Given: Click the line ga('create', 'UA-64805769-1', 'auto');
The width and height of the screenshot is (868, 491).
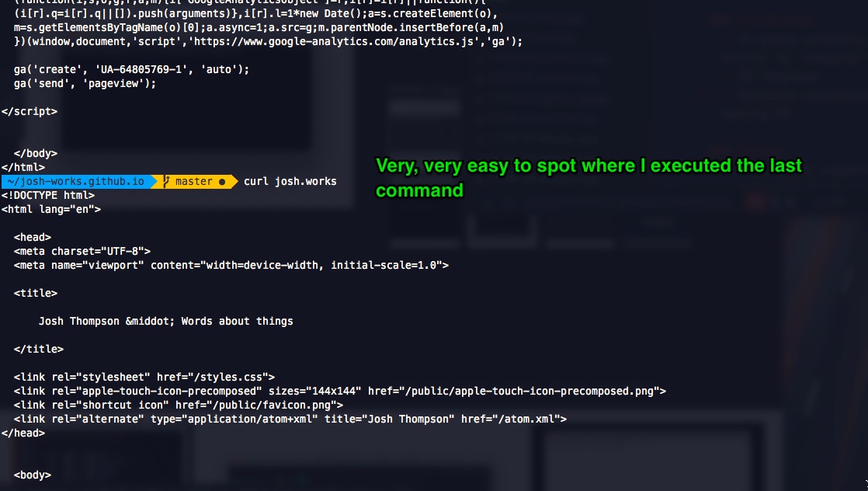Looking at the screenshot, I should 131,69.
